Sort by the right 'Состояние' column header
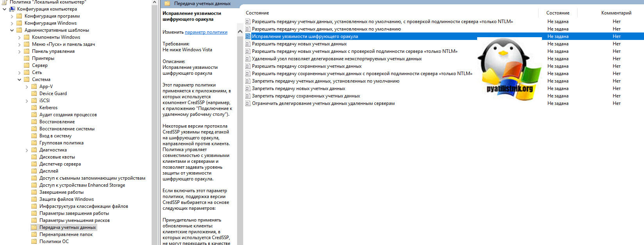Image resolution: width=644 pixels, height=245 pixels. (x=558, y=13)
